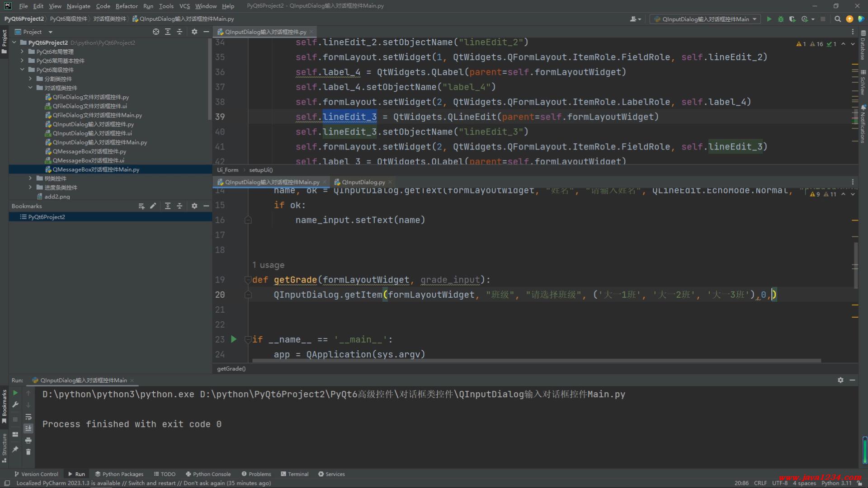Click the green Run button in toolbar
This screenshot has width=868, height=488.
(769, 19)
